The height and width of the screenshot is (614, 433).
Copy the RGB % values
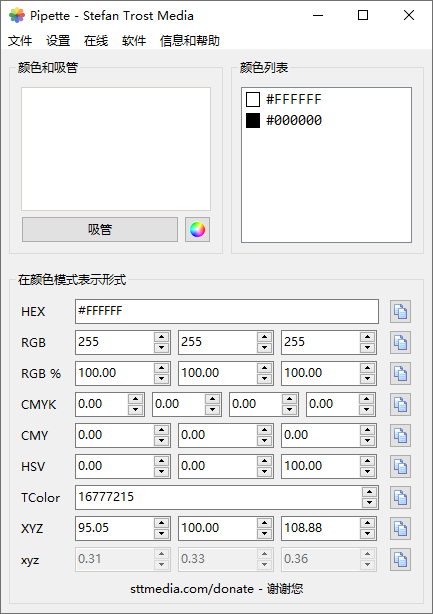400,374
